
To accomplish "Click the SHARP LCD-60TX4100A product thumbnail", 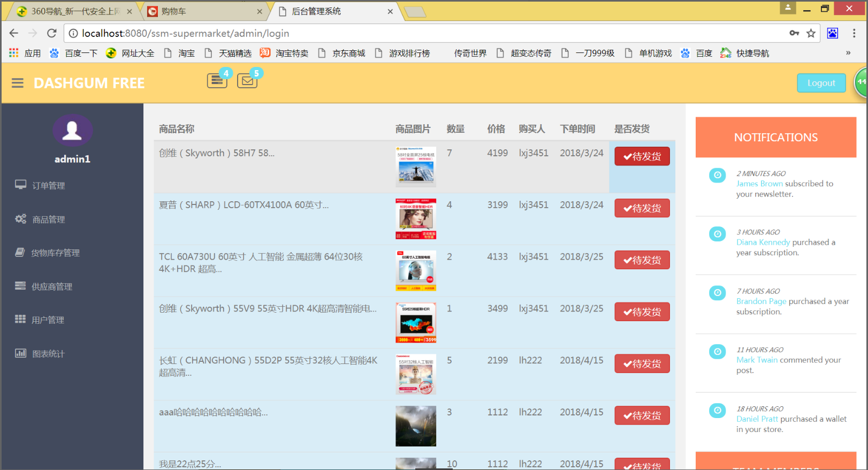I will pos(416,219).
